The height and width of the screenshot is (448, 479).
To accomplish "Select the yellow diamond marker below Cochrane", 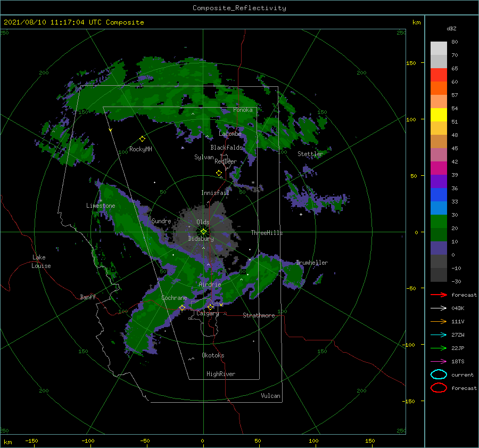I will [x=183, y=308].
